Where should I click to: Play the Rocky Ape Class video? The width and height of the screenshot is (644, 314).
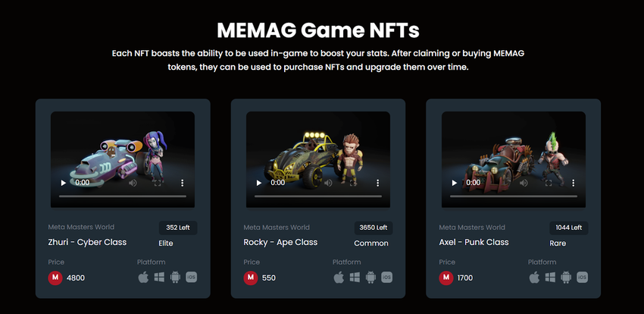259,183
